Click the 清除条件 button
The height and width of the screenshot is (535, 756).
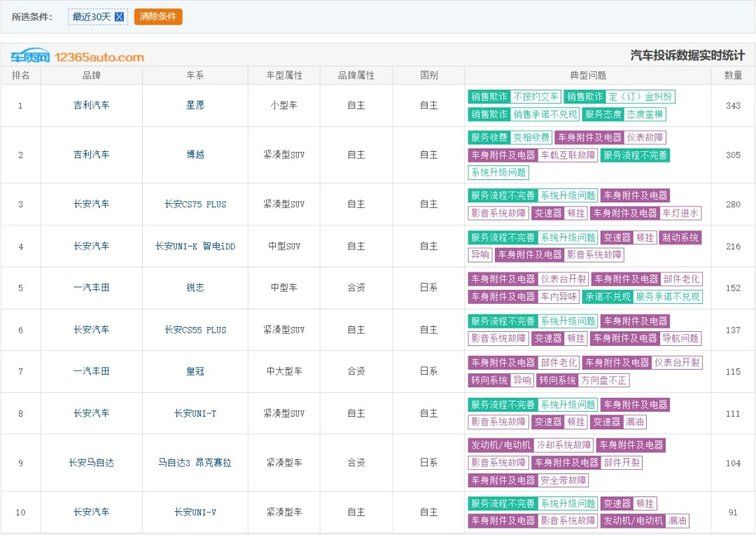click(x=158, y=16)
